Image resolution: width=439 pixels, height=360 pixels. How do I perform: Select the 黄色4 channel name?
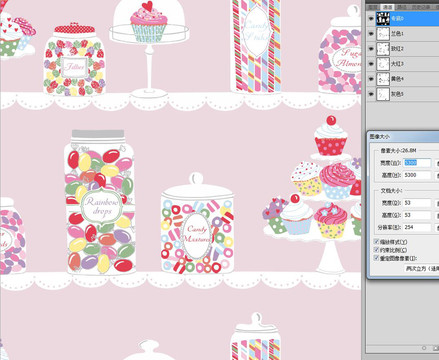397,79
